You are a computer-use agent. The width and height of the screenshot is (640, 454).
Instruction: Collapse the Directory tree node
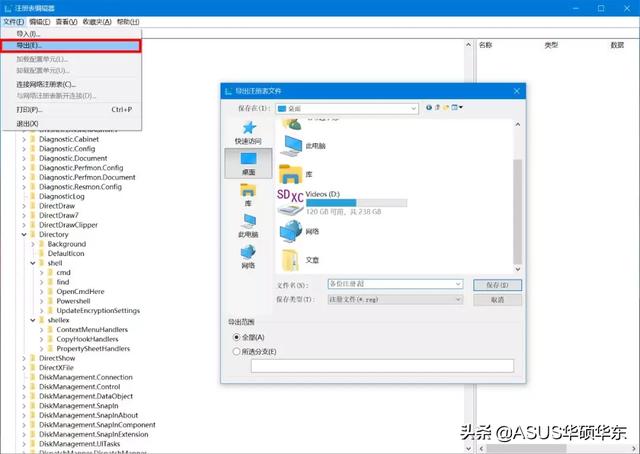(24, 234)
